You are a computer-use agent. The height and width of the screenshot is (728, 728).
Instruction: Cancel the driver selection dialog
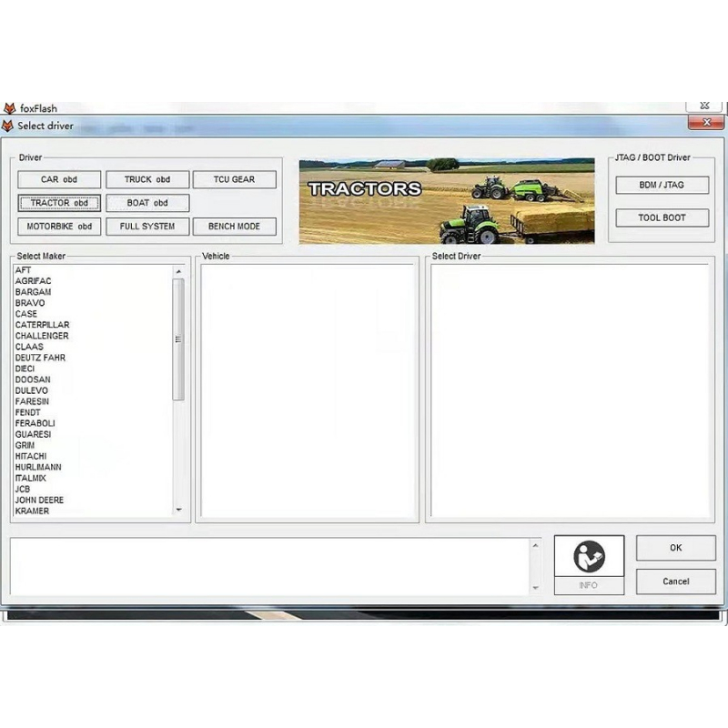675,581
